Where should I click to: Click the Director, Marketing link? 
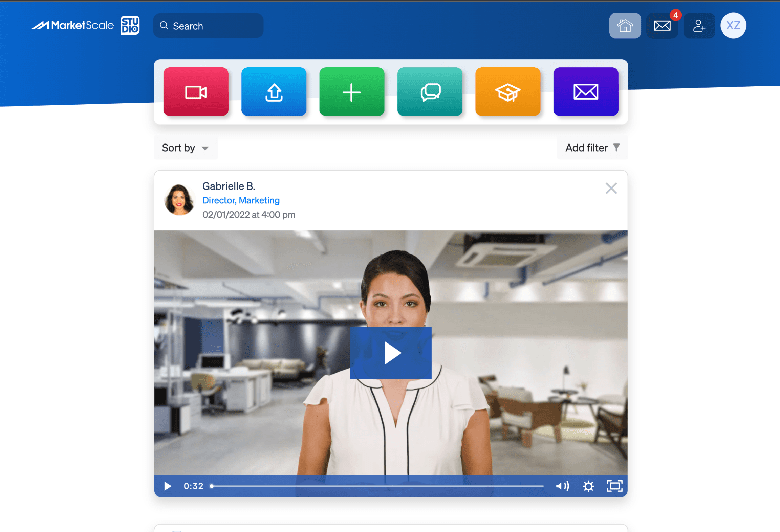tap(241, 200)
